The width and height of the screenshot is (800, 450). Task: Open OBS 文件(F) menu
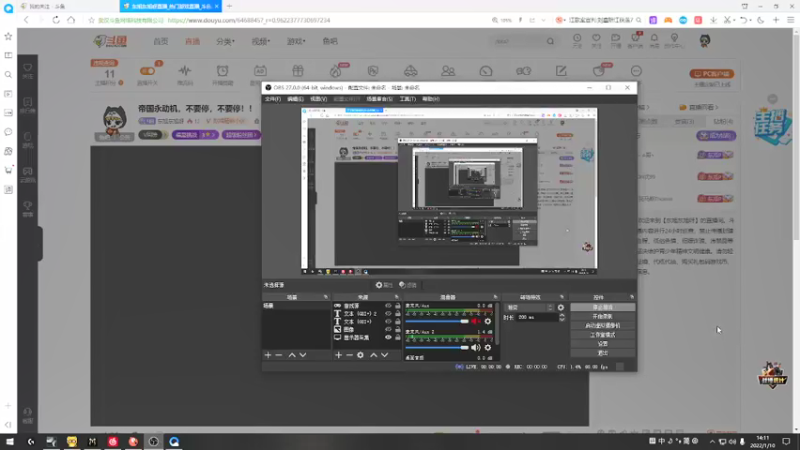(273, 99)
